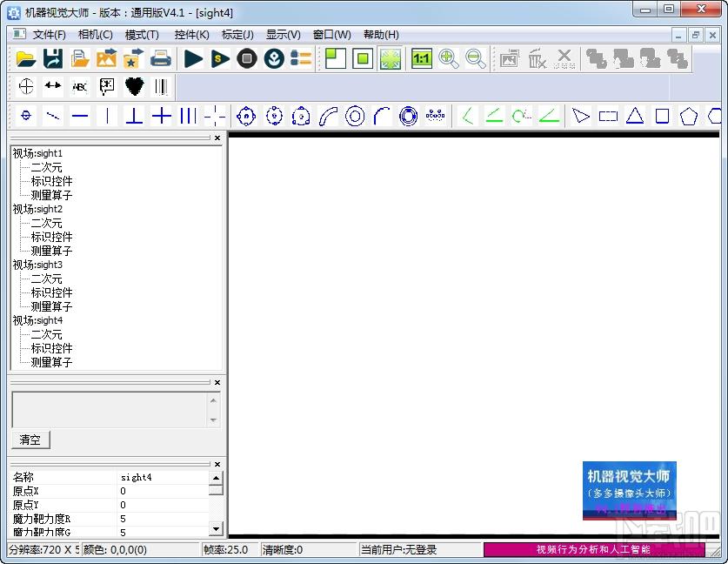Click the blue and orange list icon

coord(301,59)
